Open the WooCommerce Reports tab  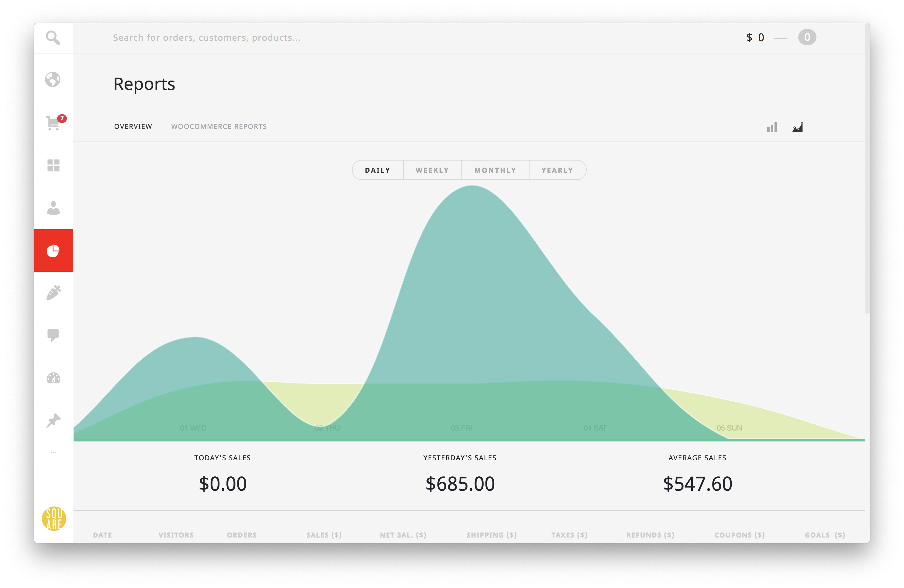click(219, 126)
